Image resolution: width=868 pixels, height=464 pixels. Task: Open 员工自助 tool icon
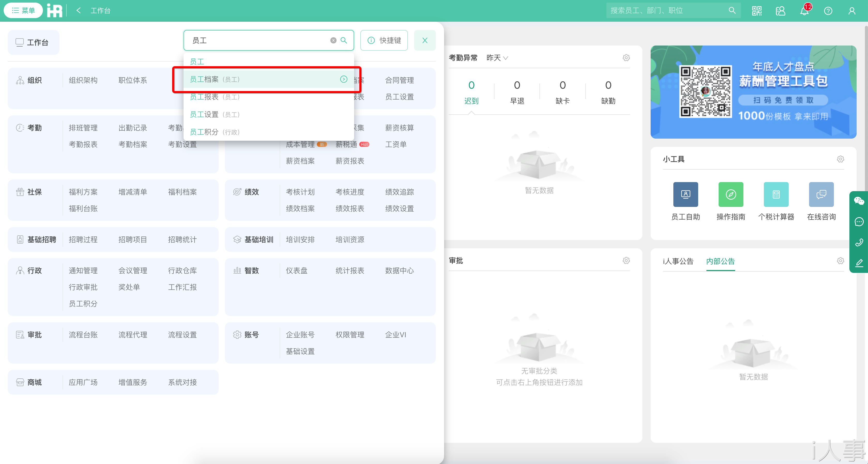pyautogui.click(x=685, y=194)
